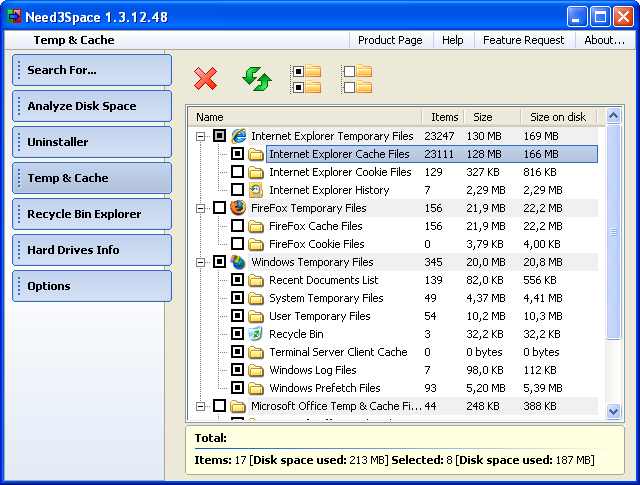The height and width of the screenshot is (485, 640).
Task: Click the Windows Log Files folder icon
Action: pos(256,370)
